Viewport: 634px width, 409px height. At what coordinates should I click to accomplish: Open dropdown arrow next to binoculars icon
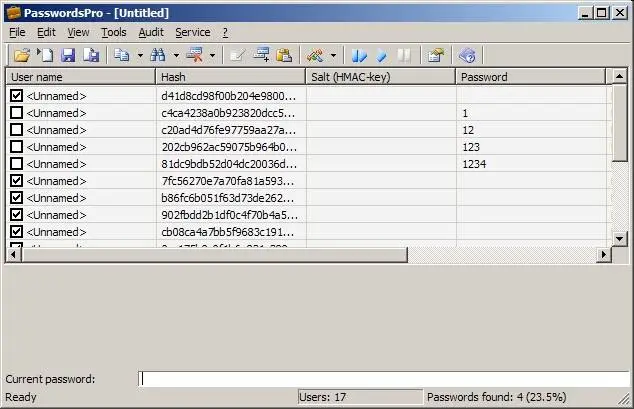click(x=176, y=55)
